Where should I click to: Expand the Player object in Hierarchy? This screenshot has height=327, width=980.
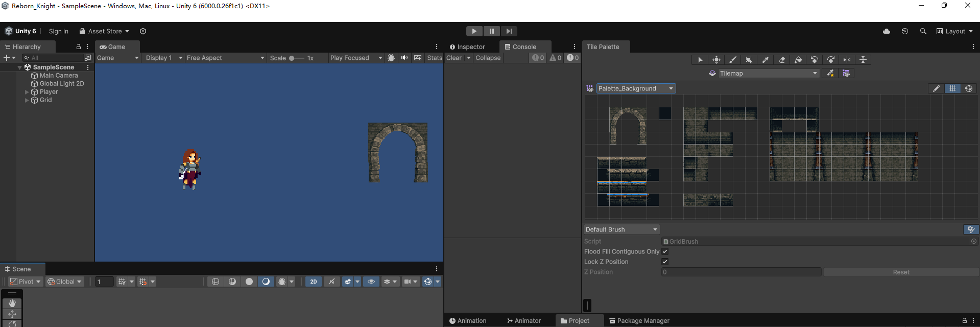[x=27, y=92]
